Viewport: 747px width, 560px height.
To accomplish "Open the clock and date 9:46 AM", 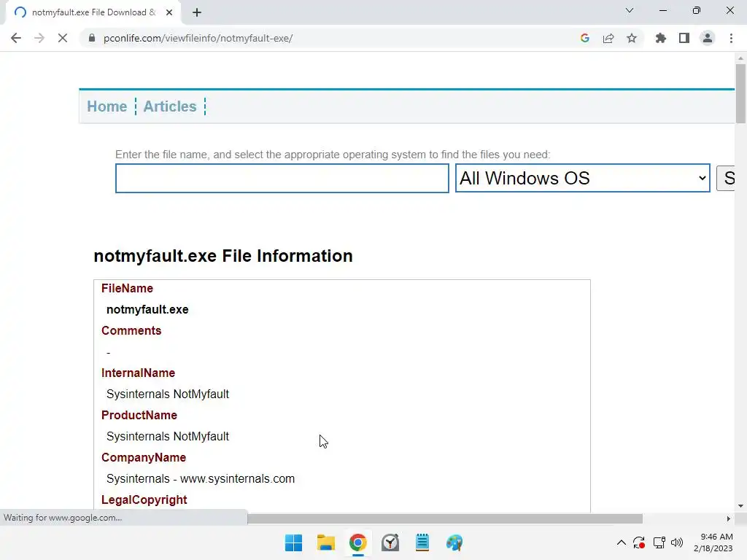I will (x=713, y=542).
